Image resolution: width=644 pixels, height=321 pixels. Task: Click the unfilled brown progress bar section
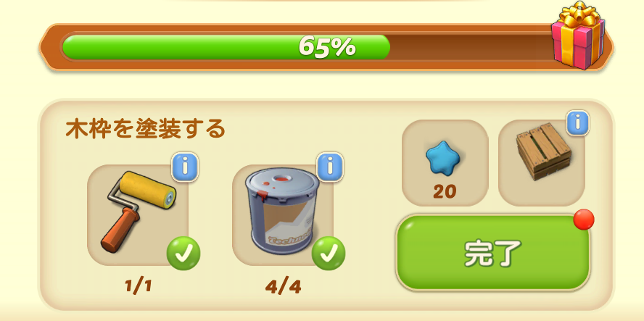pyautogui.click(x=470, y=47)
